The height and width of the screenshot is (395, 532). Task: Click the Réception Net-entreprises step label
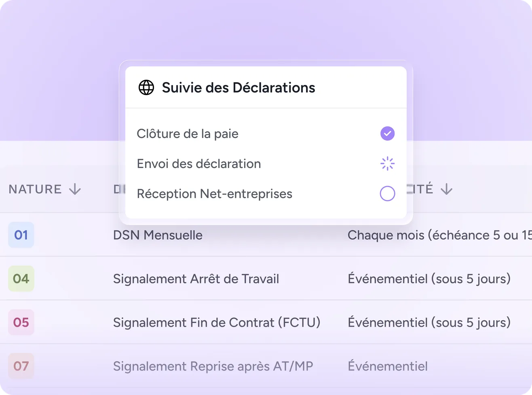click(x=215, y=193)
